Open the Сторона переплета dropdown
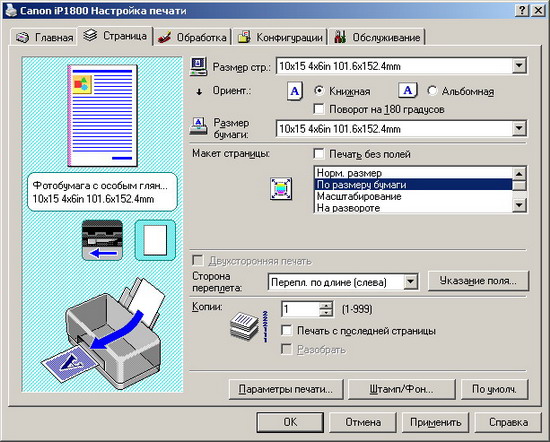The width and height of the screenshot is (550, 442). [x=410, y=282]
